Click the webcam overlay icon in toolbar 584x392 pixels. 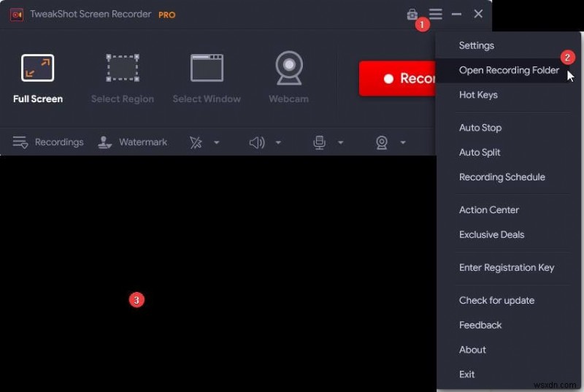coord(382,142)
